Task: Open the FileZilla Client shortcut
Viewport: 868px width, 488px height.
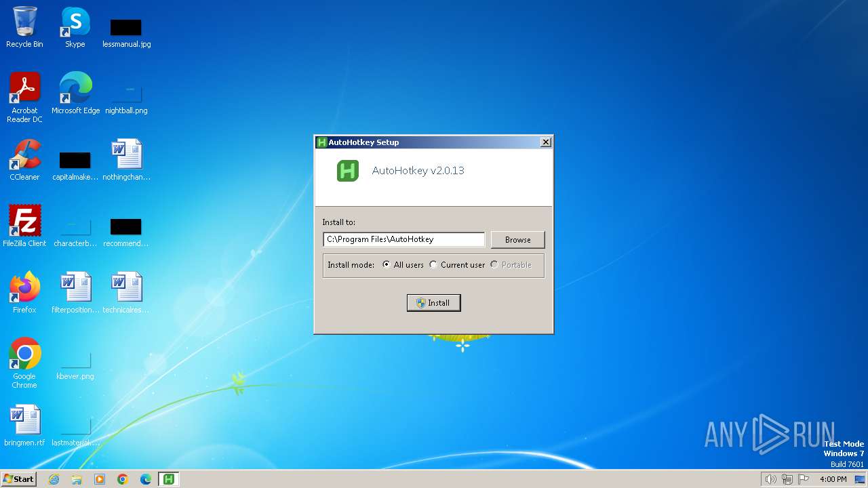Action: coord(24,226)
